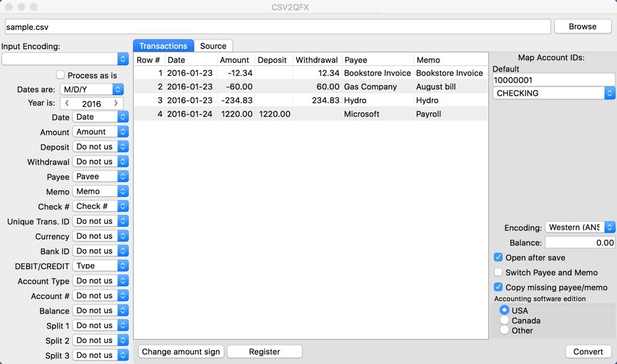
Task: Open the Input Encoding dropdown
Action: pyautogui.click(x=65, y=59)
